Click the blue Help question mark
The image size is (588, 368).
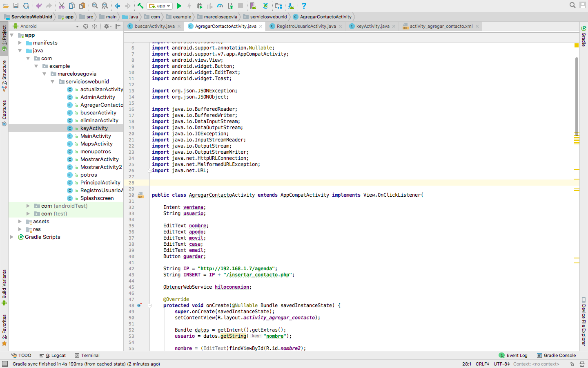(x=304, y=6)
